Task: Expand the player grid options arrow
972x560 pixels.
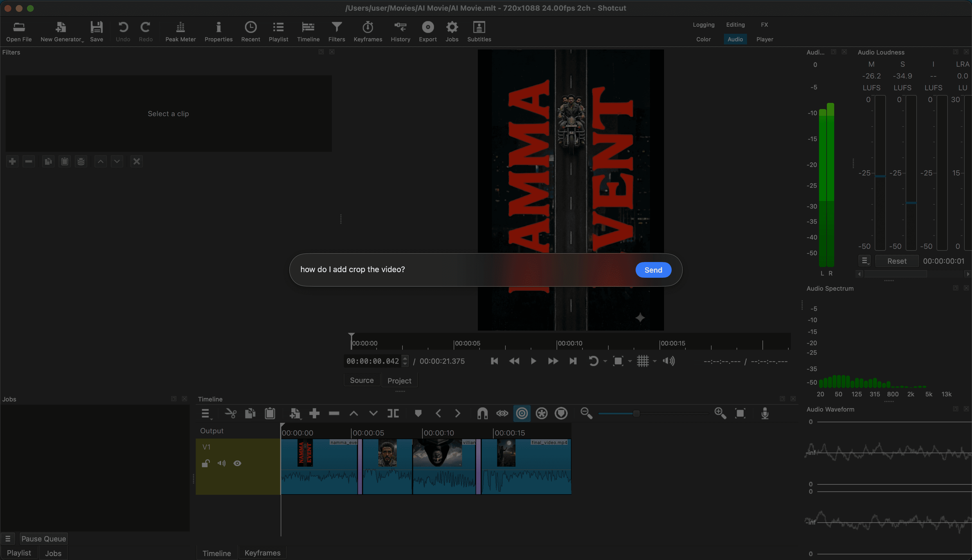Action: (x=654, y=361)
